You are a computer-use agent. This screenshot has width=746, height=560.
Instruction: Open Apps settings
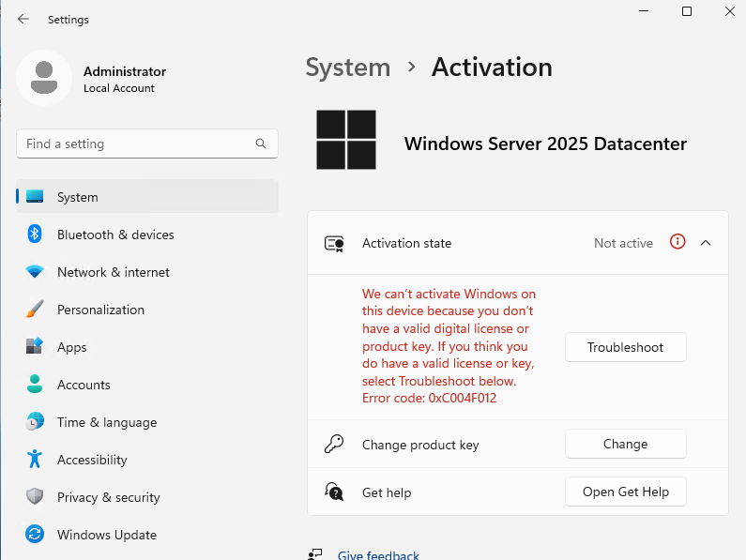tap(147, 347)
